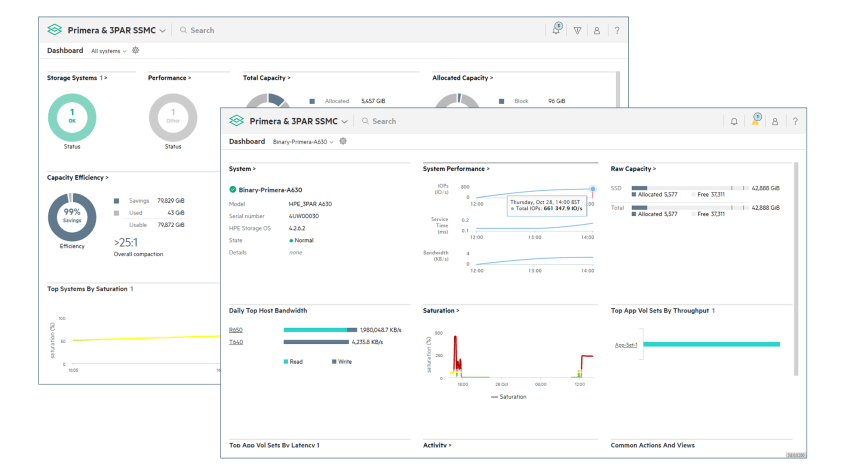Open the All systems dropdown in the back window

point(109,51)
